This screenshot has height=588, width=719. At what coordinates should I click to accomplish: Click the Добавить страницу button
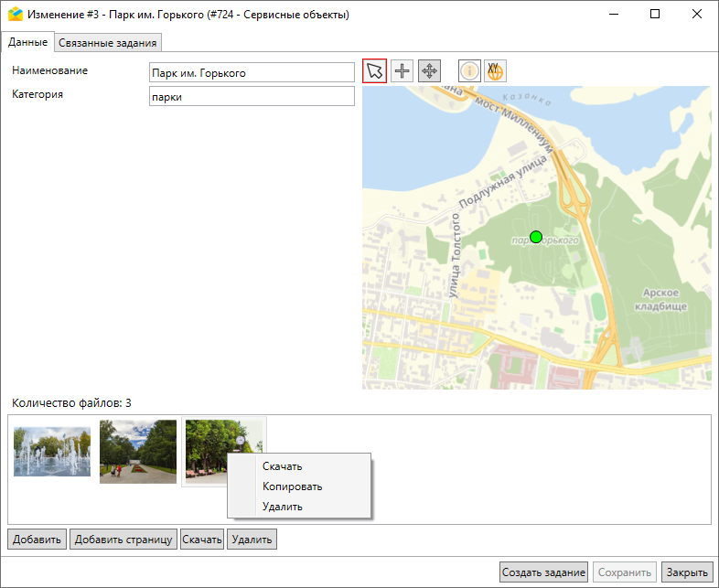click(x=123, y=540)
